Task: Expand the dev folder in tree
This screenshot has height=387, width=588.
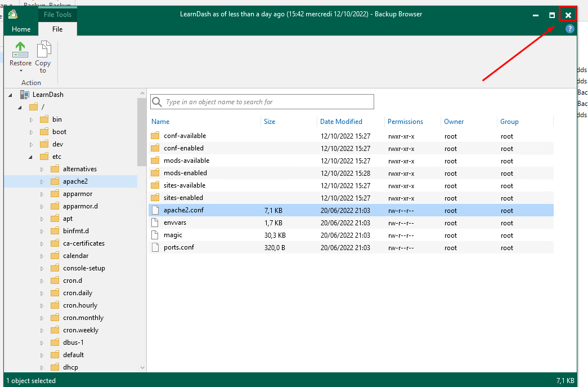Action: (x=31, y=145)
